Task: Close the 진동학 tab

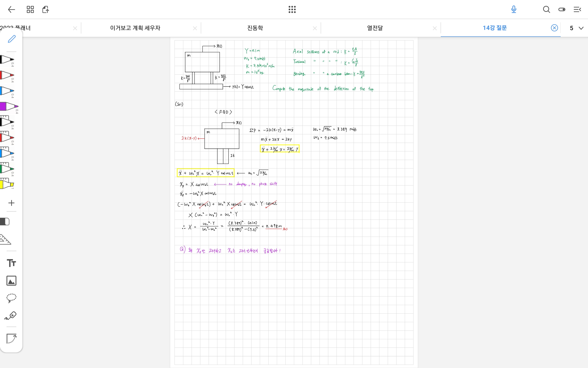Action: tap(315, 28)
